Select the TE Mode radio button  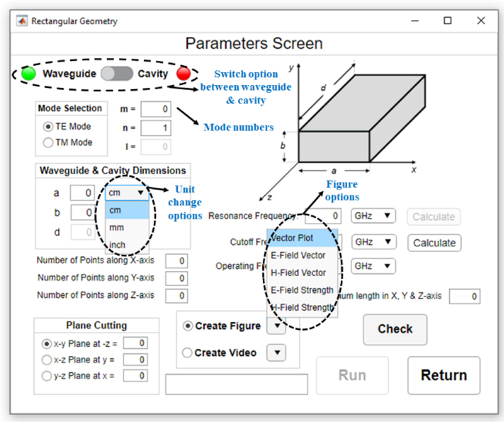pyautogui.click(x=49, y=126)
